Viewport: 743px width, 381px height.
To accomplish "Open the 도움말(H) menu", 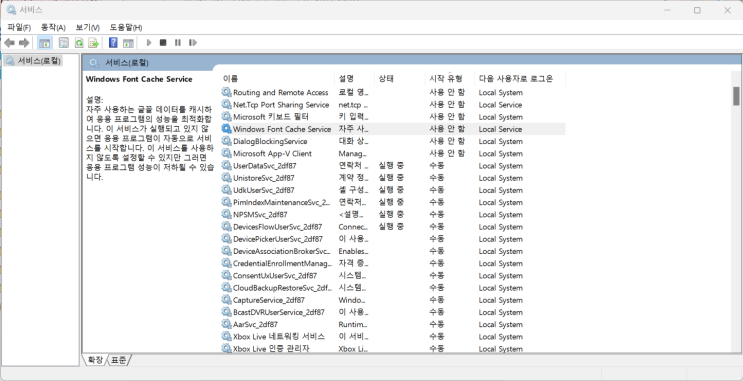I will point(126,27).
